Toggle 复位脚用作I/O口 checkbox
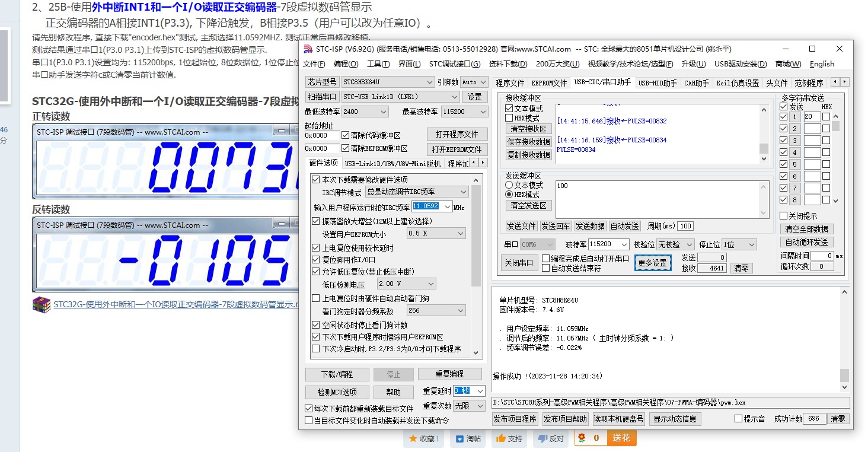Viewport: 868px width, 452px height. click(315, 259)
